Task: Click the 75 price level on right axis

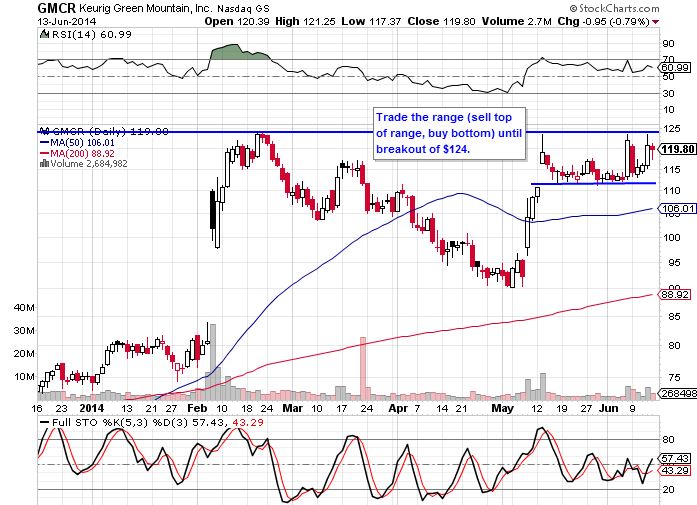Action: click(x=674, y=377)
